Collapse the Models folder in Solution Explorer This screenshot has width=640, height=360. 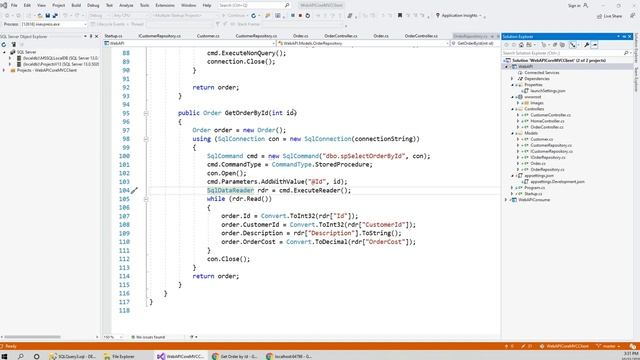tap(512, 133)
